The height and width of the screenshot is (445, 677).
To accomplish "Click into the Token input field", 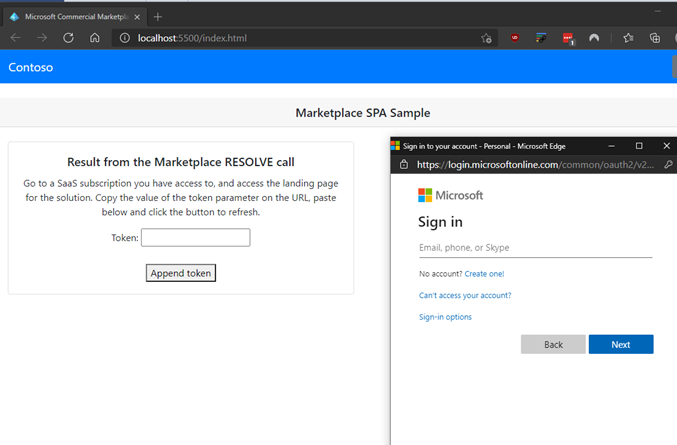I will (x=196, y=237).
